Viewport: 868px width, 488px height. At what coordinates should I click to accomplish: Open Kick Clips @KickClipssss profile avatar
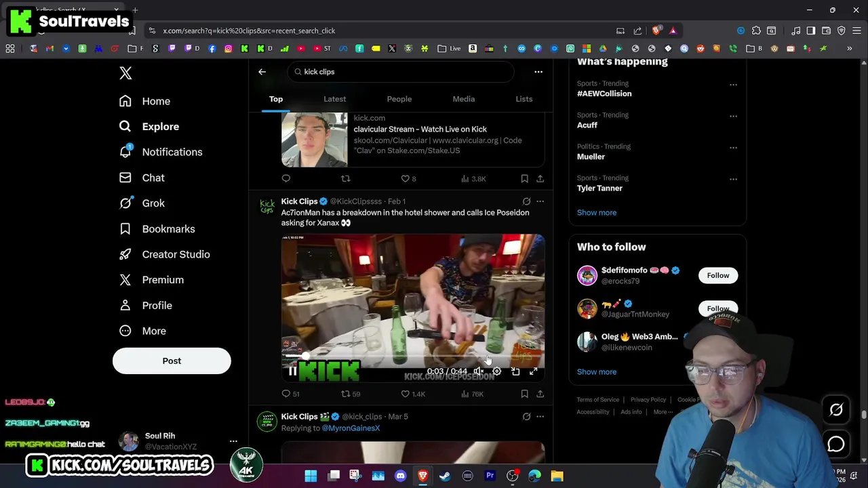click(268, 207)
